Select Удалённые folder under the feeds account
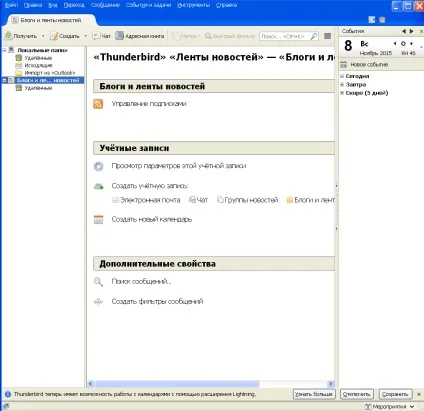 (x=38, y=88)
